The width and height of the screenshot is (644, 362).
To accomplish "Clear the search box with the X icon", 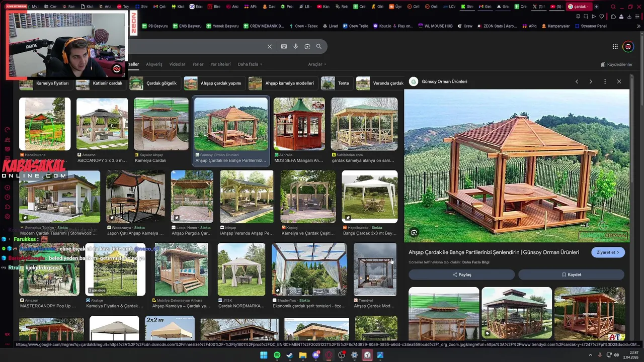I will pos(269,46).
